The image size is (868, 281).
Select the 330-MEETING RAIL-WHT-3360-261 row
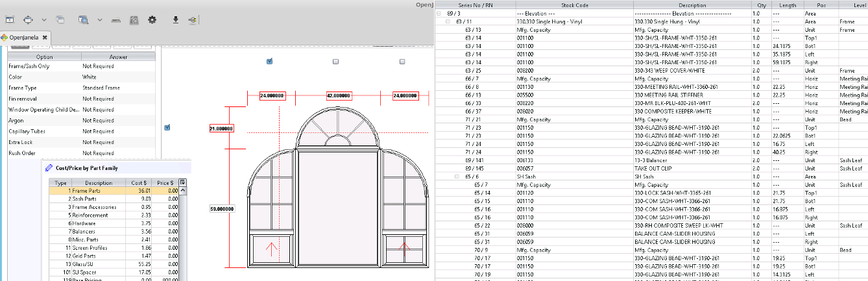pyautogui.click(x=651, y=86)
